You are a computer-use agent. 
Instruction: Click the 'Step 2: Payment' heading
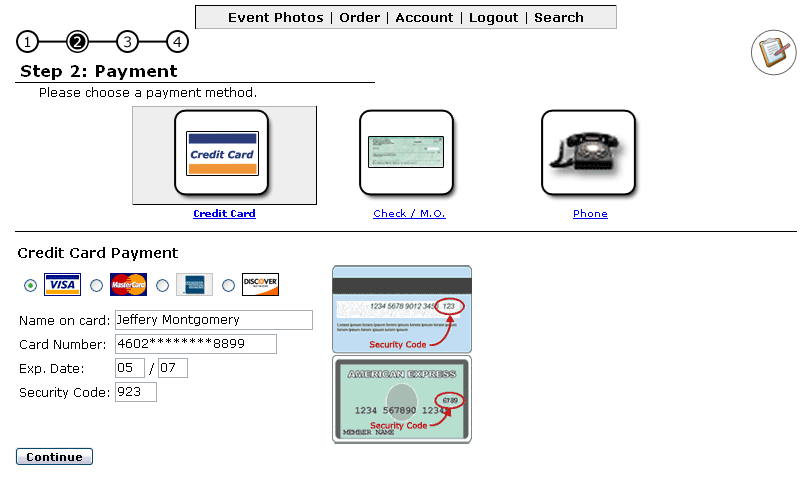[x=98, y=71]
